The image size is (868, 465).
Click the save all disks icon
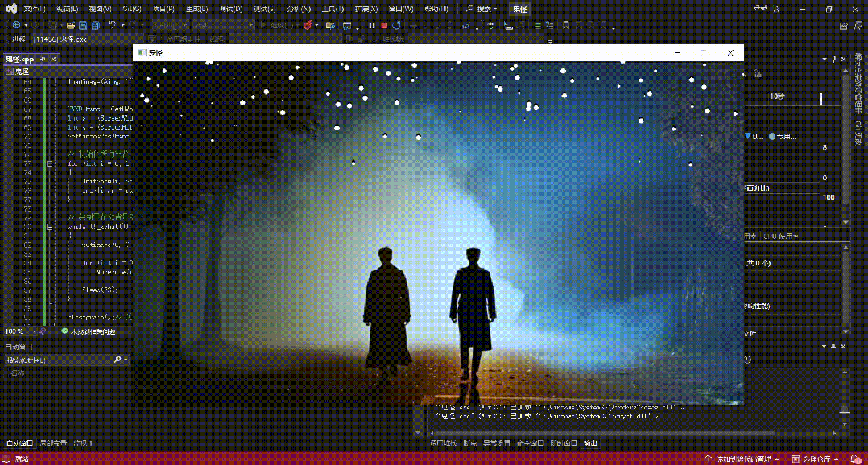(x=96, y=25)
